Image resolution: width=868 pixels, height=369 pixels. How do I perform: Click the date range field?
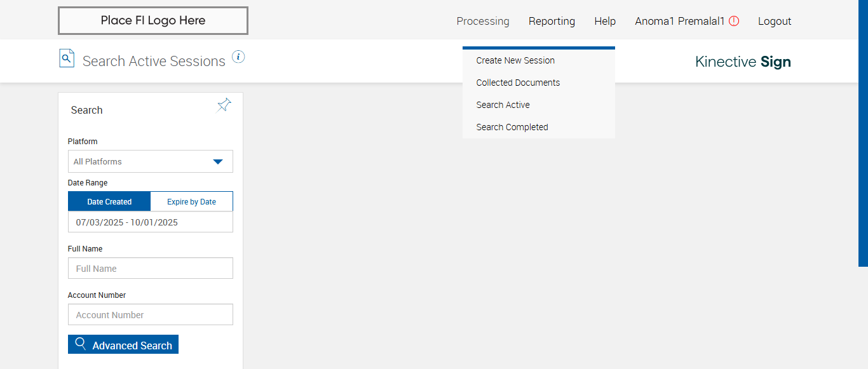pos(151,222)
